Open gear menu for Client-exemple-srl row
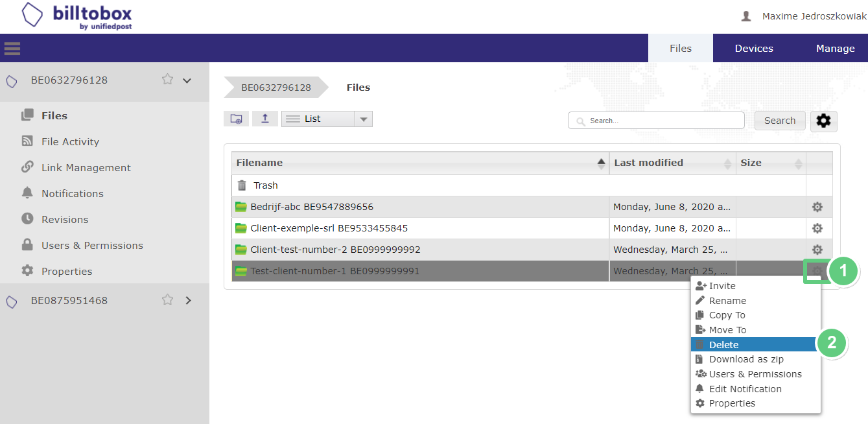This screenshot has height=424, width=868. tap(817, 228)
